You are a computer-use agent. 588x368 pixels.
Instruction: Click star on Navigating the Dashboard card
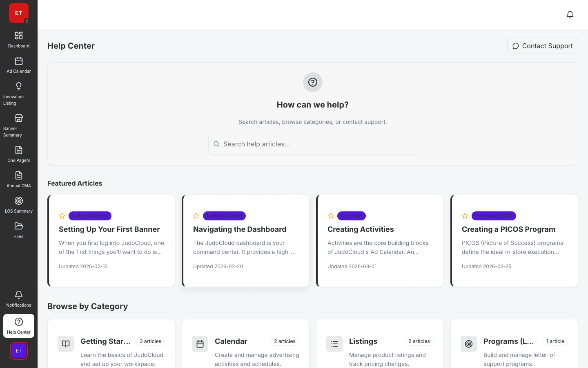click(x=196, y=216)
